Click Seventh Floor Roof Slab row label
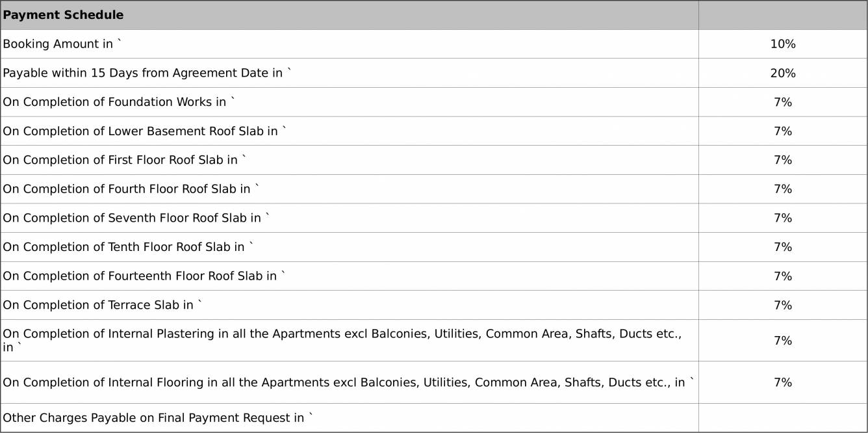Viewport: 868px width, 433px height. (136, 218)
